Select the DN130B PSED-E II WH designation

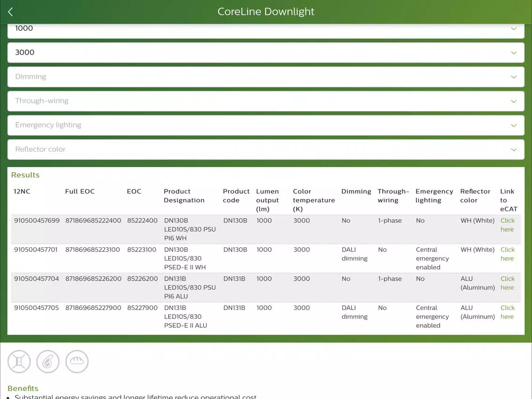(x=185, y=259)
